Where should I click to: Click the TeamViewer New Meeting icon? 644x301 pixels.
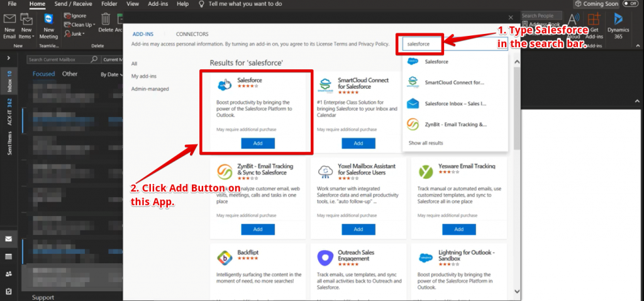pos(48,20)
